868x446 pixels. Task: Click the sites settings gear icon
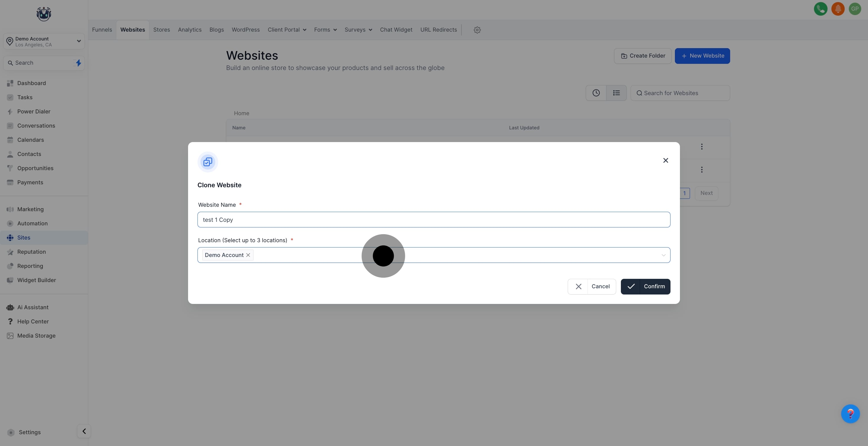[x=477, y=30]
